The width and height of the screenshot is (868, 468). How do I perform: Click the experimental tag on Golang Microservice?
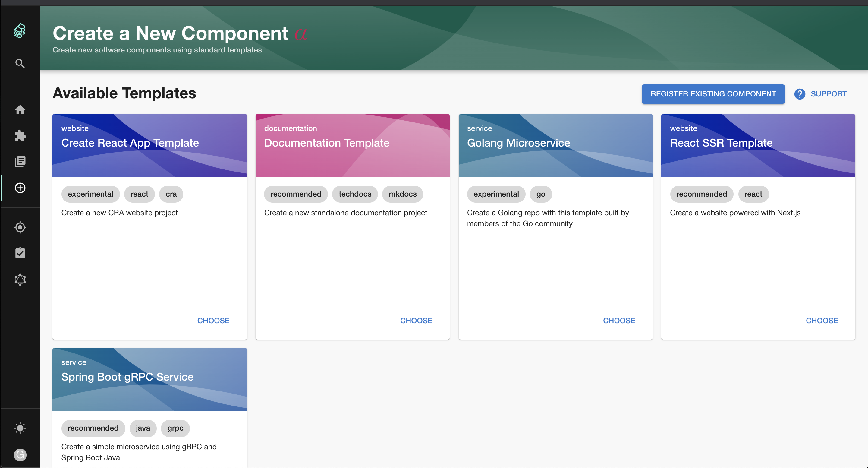[x=496, y=194]
